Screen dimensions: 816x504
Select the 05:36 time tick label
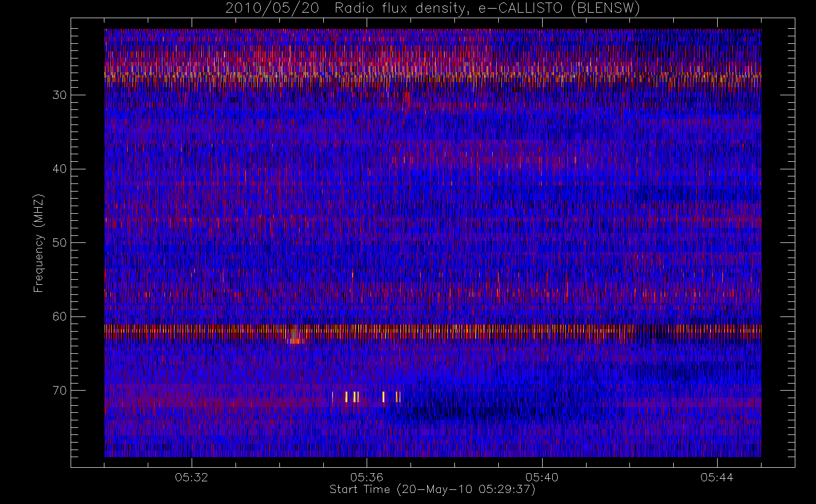[367, 477]
